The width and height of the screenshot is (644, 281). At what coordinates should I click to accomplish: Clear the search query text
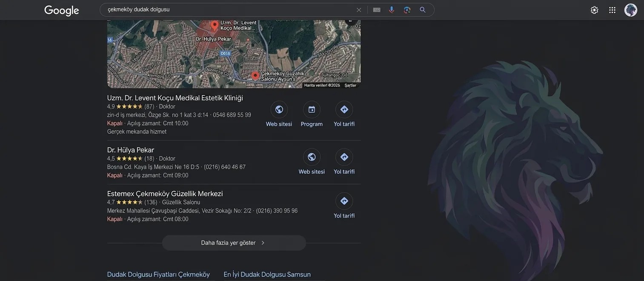pyautogui.click(x=359, y=10)
